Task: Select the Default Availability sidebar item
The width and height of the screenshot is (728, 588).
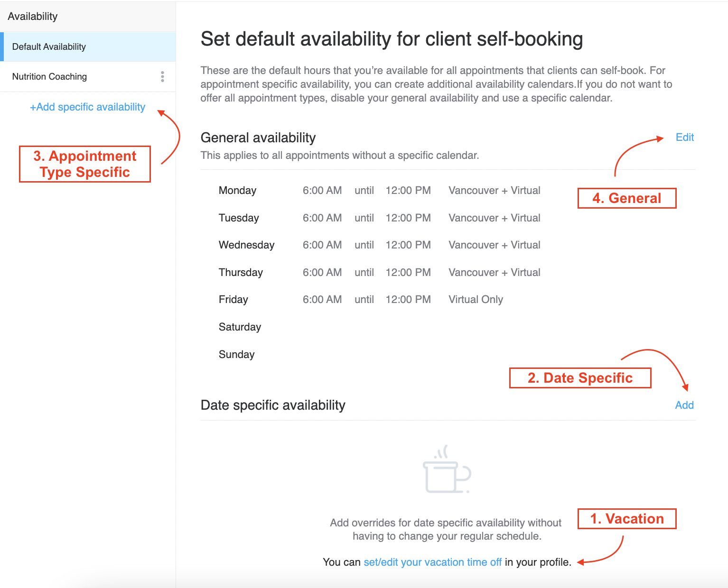Action: point(49,47)
